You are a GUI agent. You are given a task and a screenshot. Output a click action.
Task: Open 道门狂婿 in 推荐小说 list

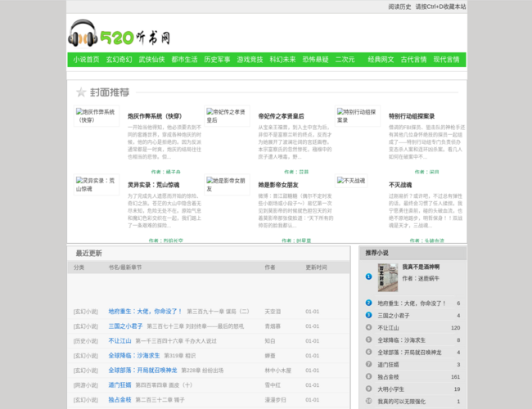tap(388, 365)
